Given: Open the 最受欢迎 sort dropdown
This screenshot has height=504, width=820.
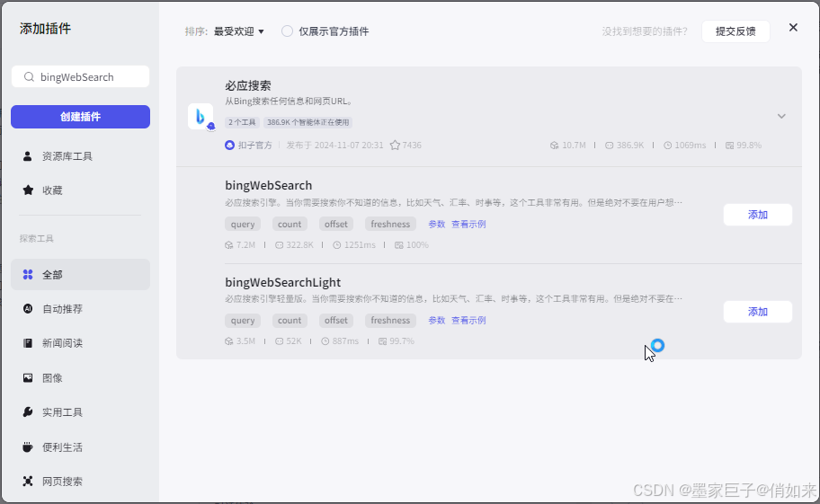Looking at the screenshot, I should pos(239,31).
